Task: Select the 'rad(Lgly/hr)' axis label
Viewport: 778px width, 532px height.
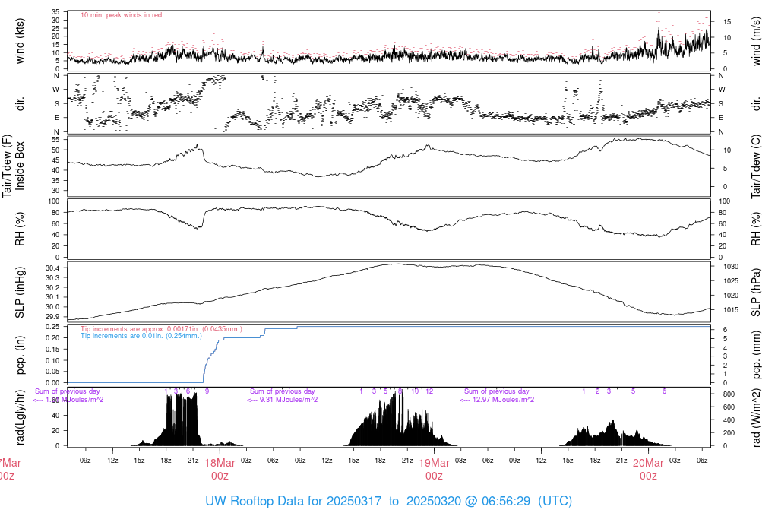Action: coord(20,417)
